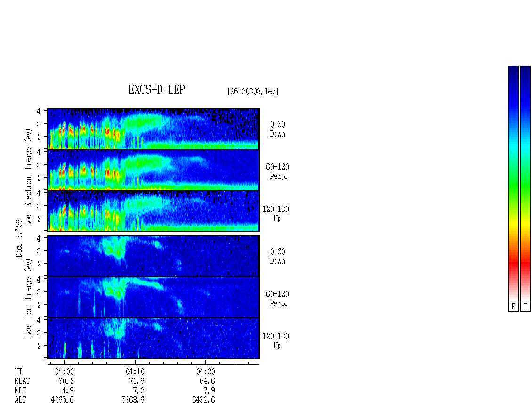Click the MLAT value 80.2

pyautogui.click(x=66, y=381)
